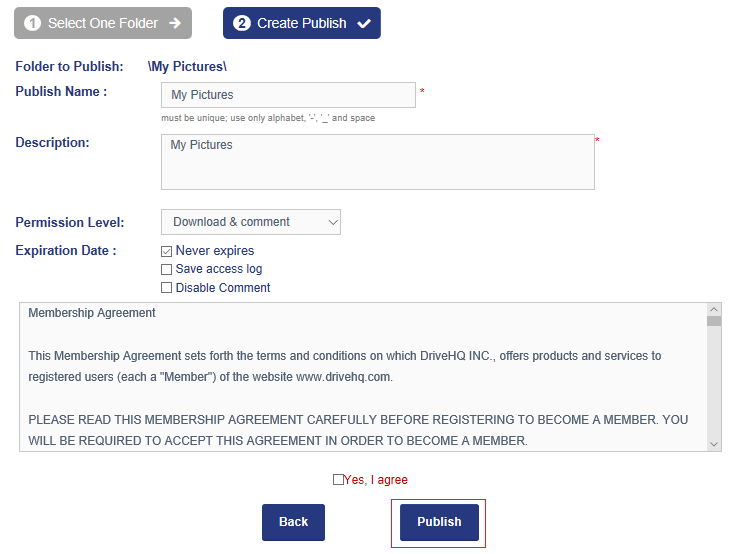Click the Membership Agreement text box

[362, 378]
